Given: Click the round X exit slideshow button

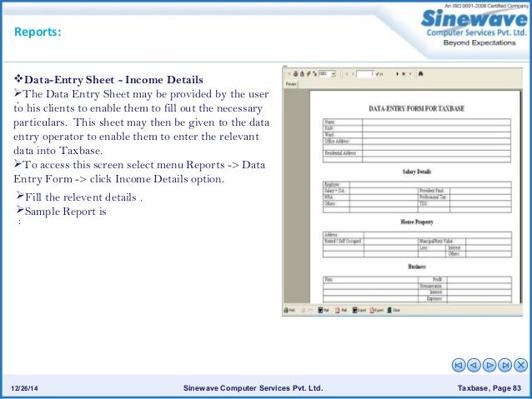Looking at the screenshot, I should click(520, 365).
